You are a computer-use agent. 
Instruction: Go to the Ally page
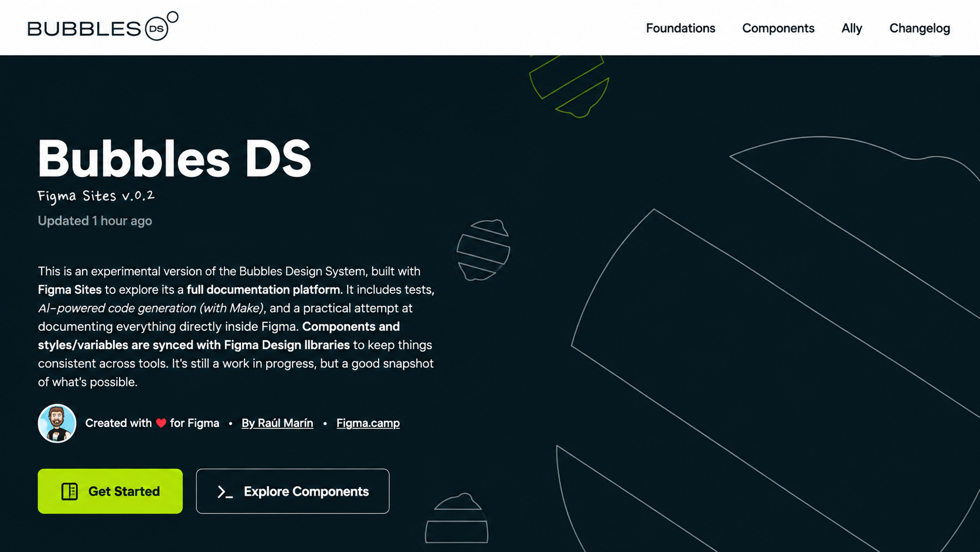(852, 28)
